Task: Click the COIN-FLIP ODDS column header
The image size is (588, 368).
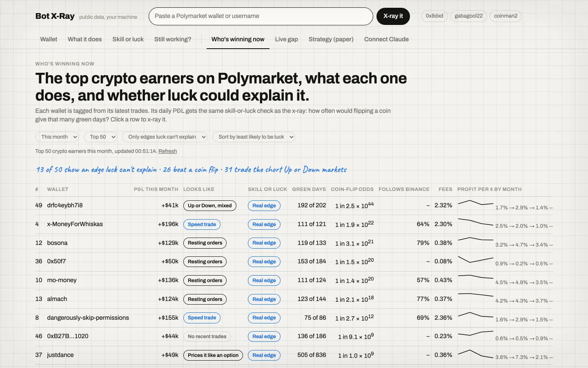Action: pyautogui.click(x=352, y=189)
